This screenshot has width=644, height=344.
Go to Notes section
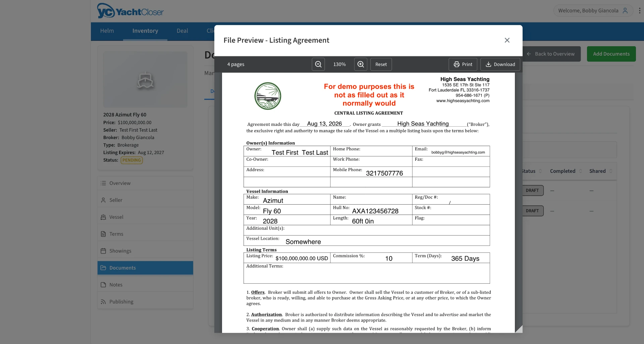click(145, 285)
